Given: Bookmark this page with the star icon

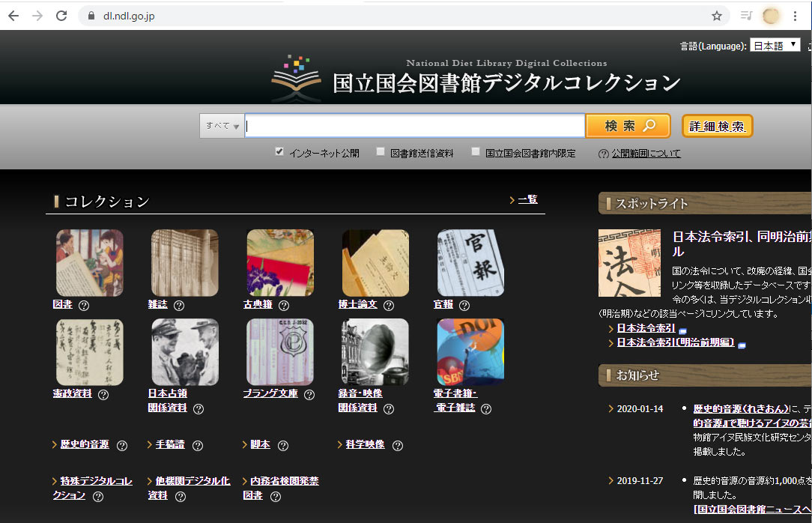Looking at the screenshot, I should point(717,16).
